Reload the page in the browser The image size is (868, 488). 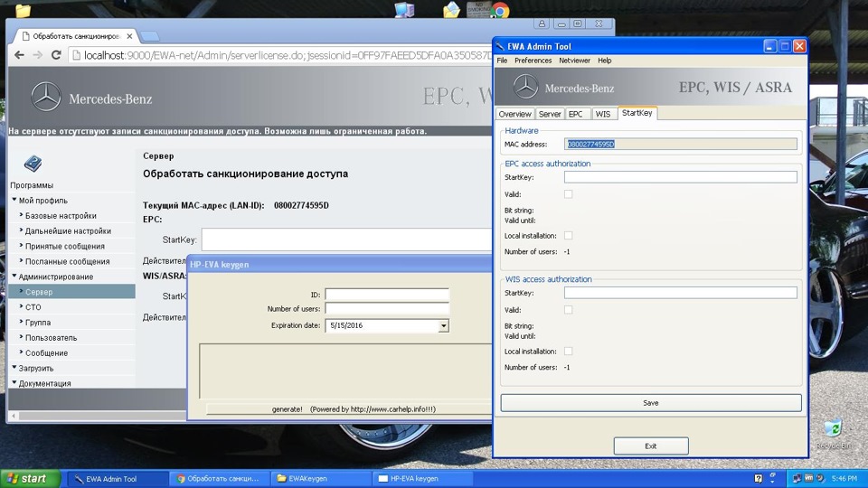[x=56, y=55]
